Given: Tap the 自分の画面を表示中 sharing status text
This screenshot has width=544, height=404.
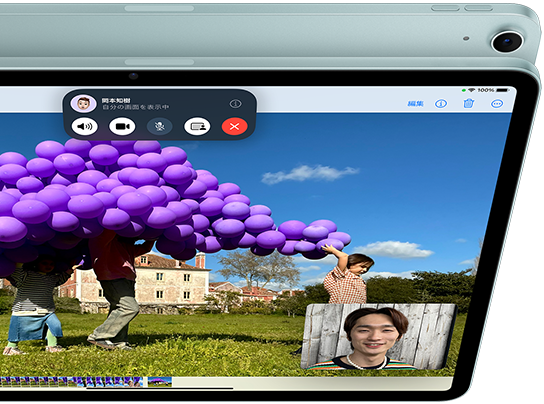Looking at the screenshot, I should pyautogui.click(x=136, y=107).
